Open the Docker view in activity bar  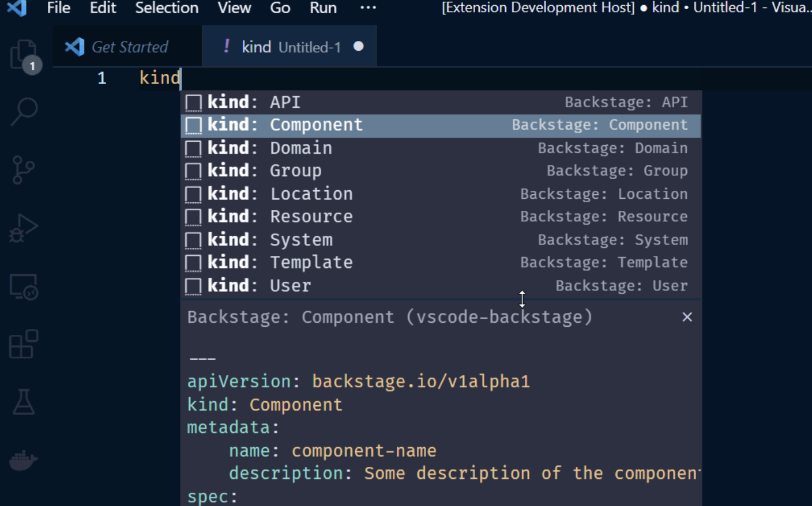click(24, 459)
